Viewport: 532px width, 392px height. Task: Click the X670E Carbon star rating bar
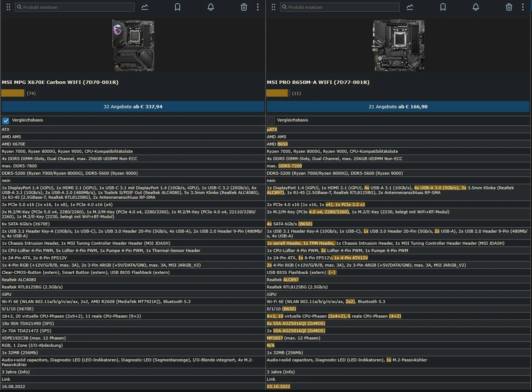[x=13, y=93]
